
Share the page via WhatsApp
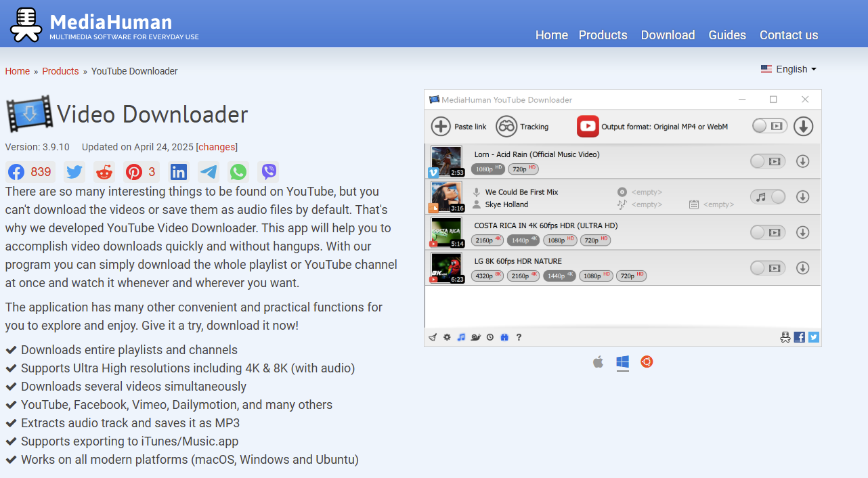[238, 171]
